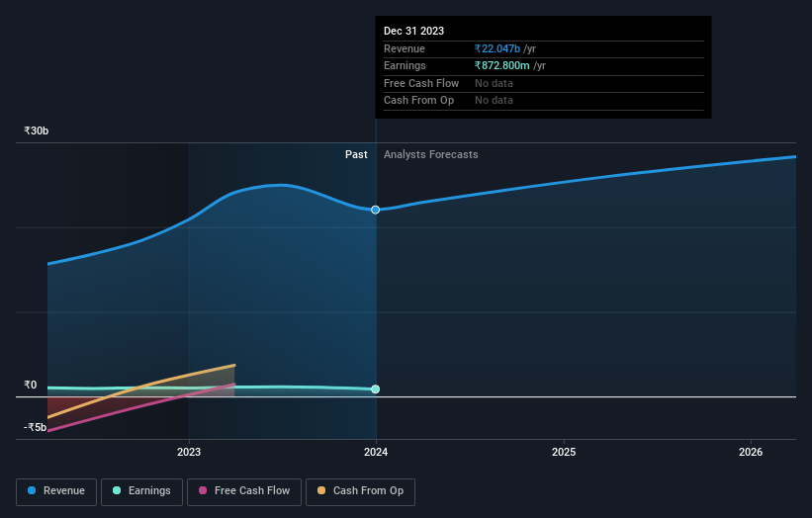Click the pink Free Cash Flow legend dot
Viewport: 812px width, 518px height.
coord(203,490)
